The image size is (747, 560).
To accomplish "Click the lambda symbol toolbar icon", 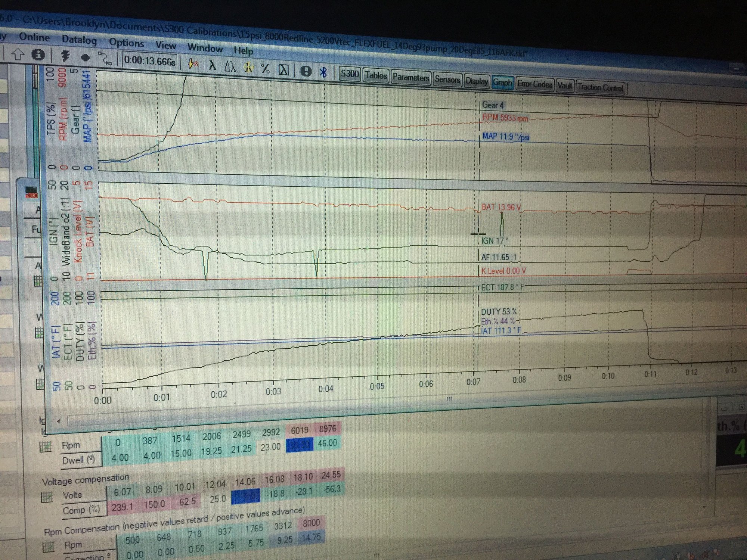I will click(212, 65).
